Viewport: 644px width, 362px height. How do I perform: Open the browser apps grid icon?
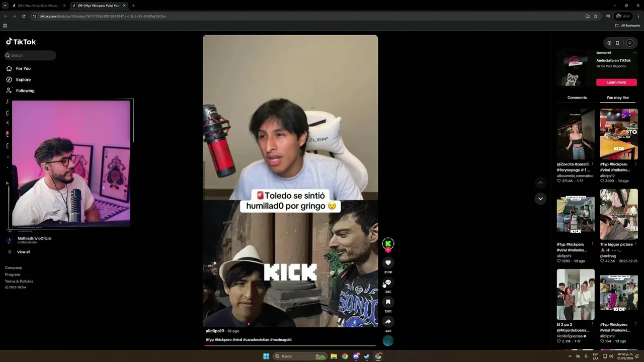5,26
